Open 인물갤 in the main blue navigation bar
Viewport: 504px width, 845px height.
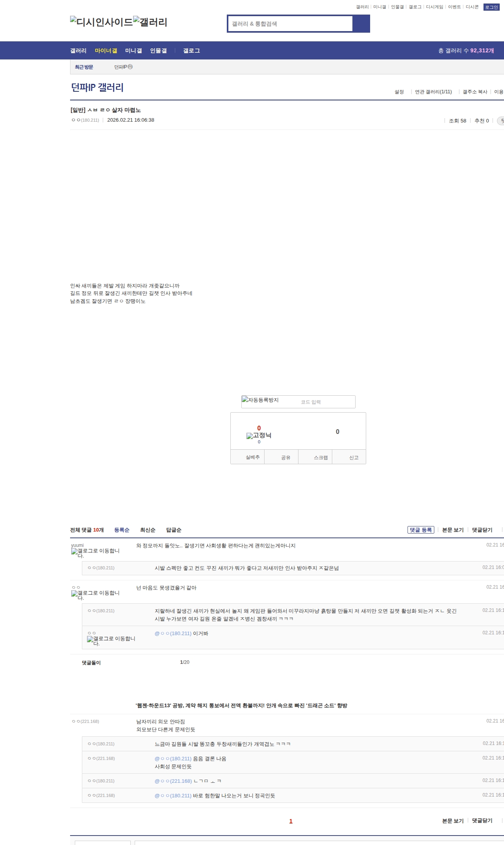[158, 51]
